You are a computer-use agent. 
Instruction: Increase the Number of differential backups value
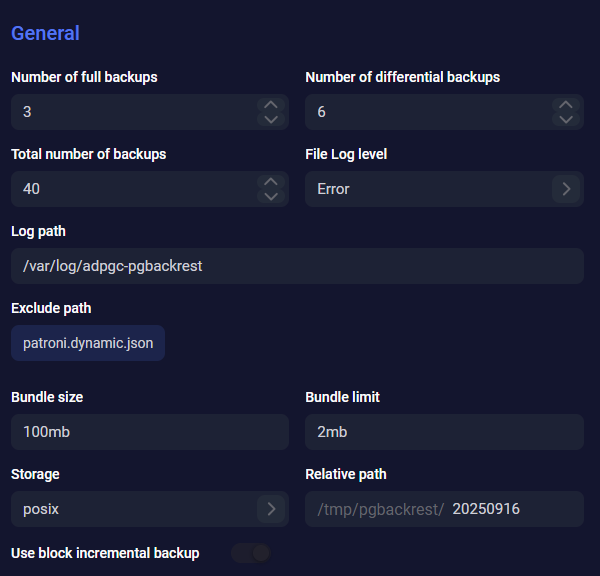point(566,105)
